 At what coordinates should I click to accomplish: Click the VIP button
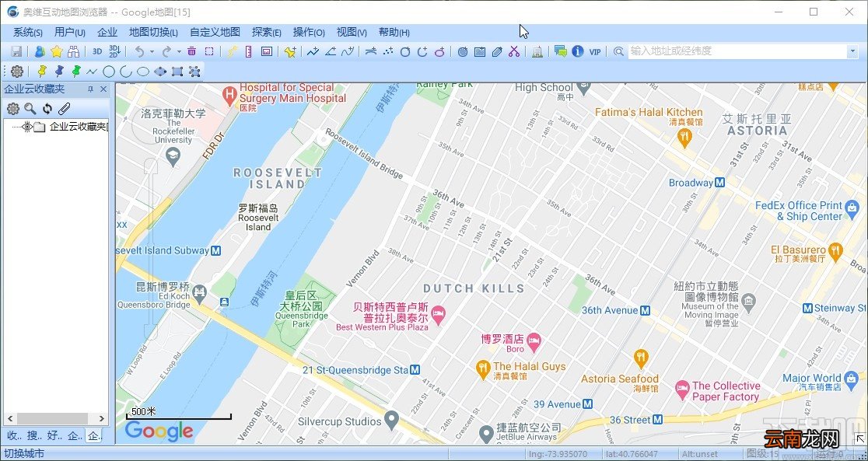(x=595, y=51)
